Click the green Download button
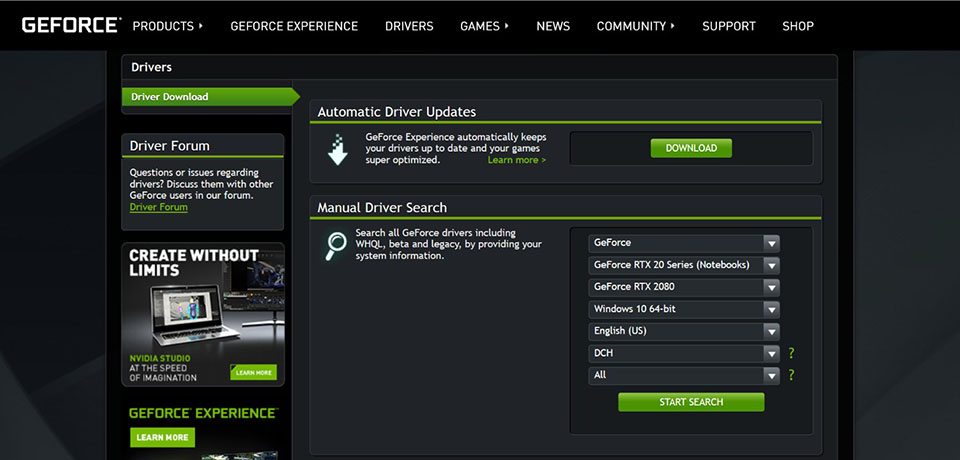This screenshot has height=460, width=960. pyautogui.click(x=691, y=148)
